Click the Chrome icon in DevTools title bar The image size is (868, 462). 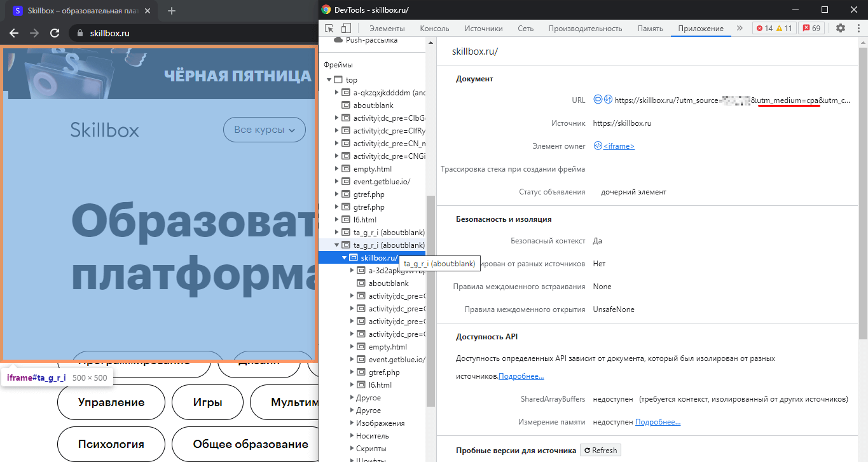point(326,10)
